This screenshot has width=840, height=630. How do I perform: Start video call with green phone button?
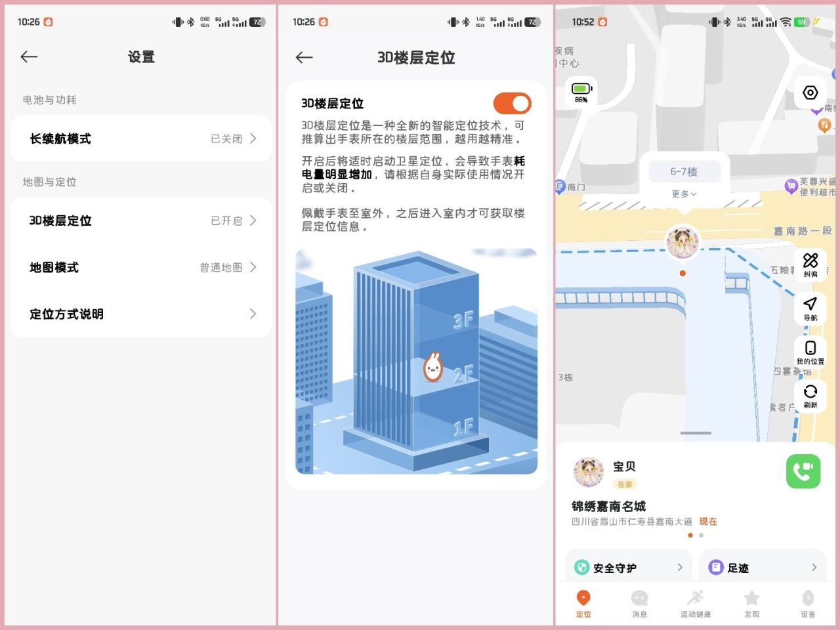(x=803, y=471)
